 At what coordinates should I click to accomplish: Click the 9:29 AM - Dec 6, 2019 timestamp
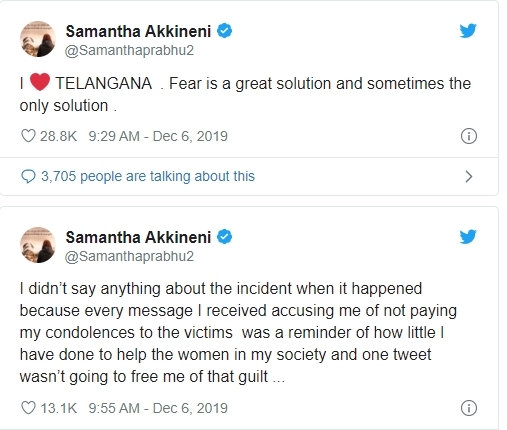click(x=158, y=136)
